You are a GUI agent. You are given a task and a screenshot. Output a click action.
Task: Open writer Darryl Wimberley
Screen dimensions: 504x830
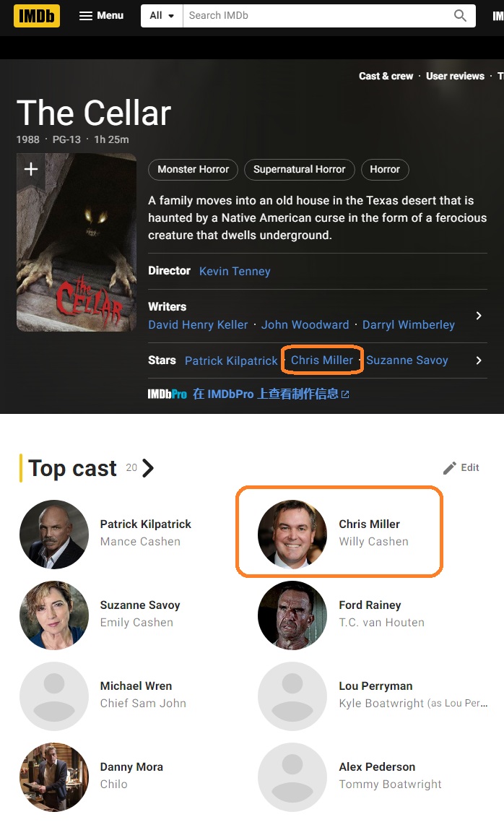tap(408, 324)
